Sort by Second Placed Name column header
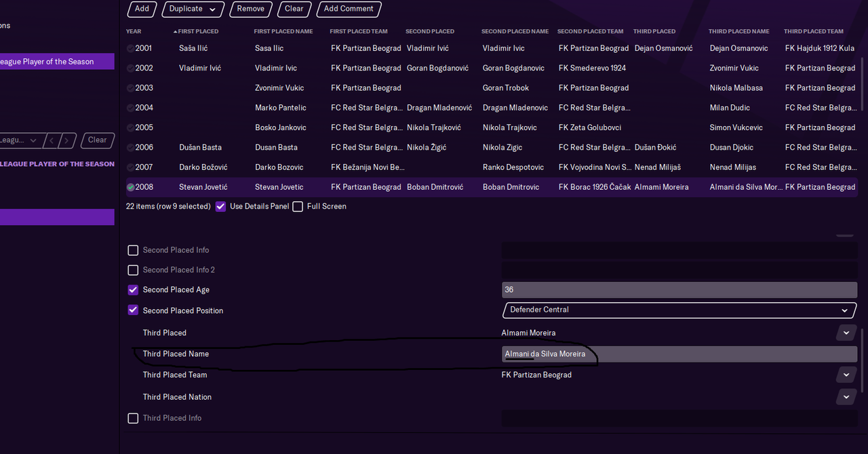 point(515,31)
